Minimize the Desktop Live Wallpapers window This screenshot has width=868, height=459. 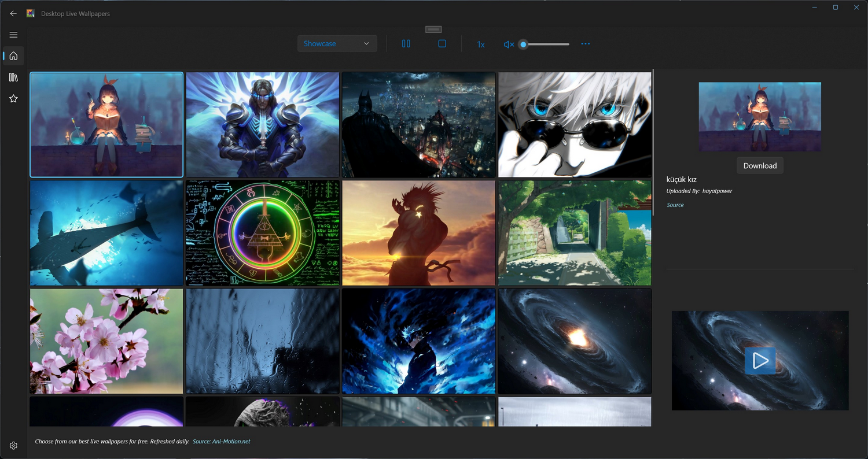pos(814,7)
